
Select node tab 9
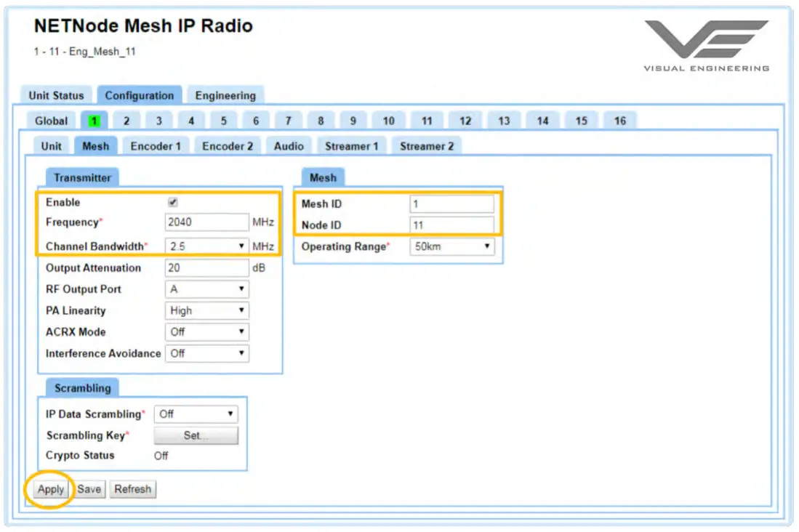[353, 121]
